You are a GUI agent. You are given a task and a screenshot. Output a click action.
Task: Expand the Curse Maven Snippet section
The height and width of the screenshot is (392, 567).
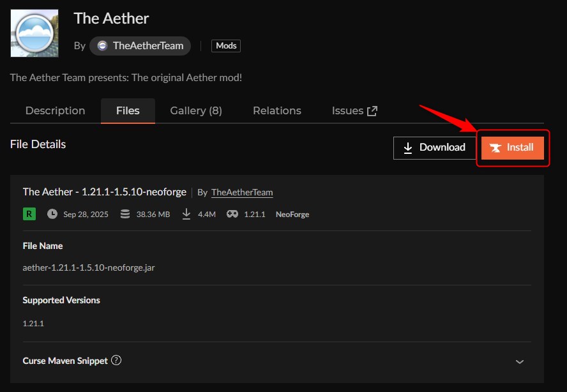click(519, 361)
